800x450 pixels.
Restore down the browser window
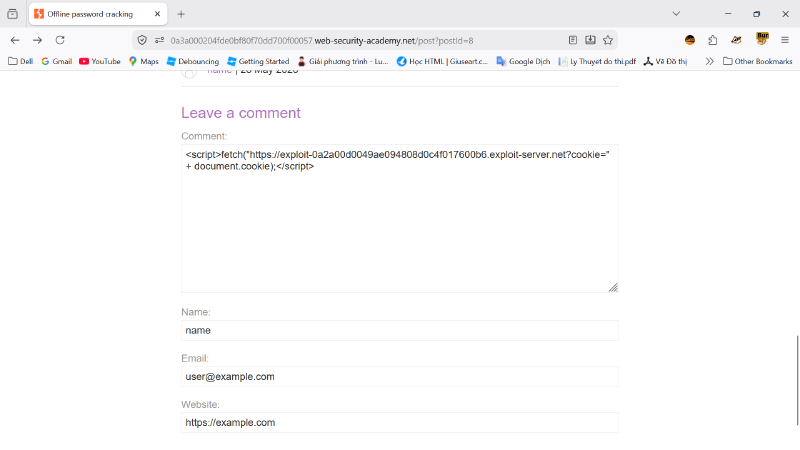[757, 14]
